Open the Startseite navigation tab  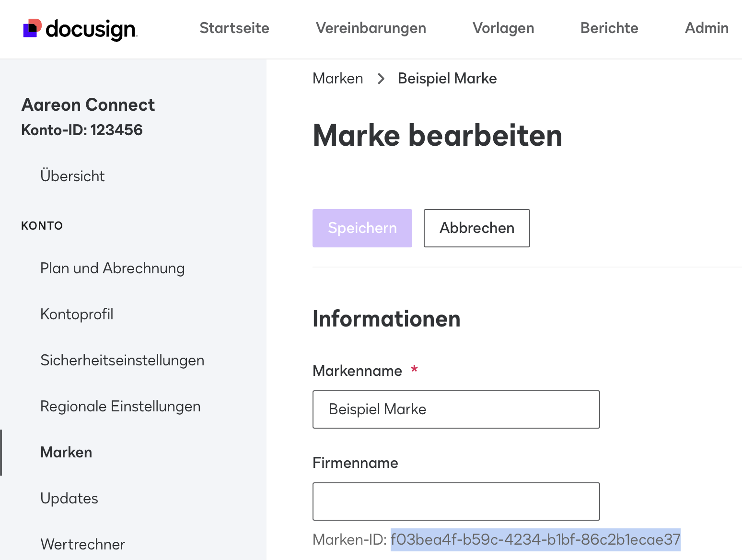234,28
